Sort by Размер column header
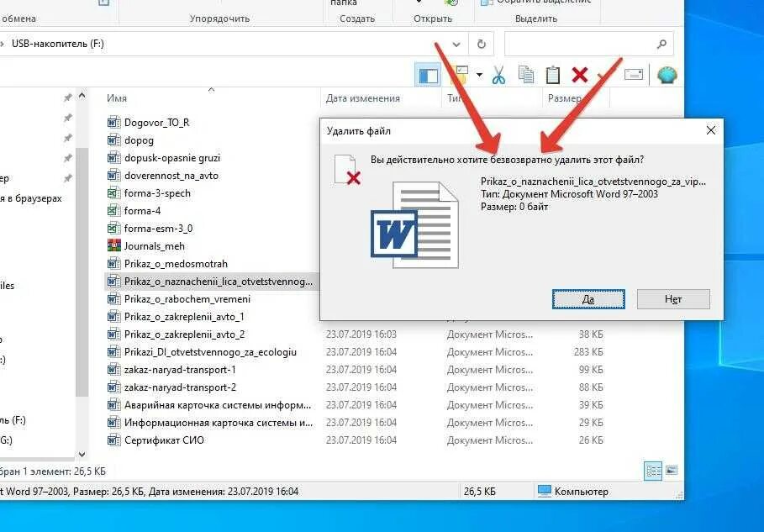764x532 pixels. [565, 98]
